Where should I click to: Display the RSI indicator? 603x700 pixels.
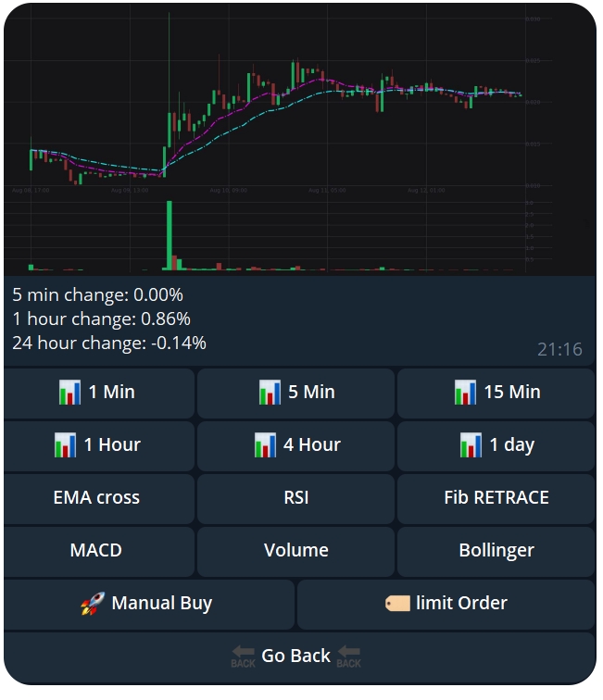[296, 498]
